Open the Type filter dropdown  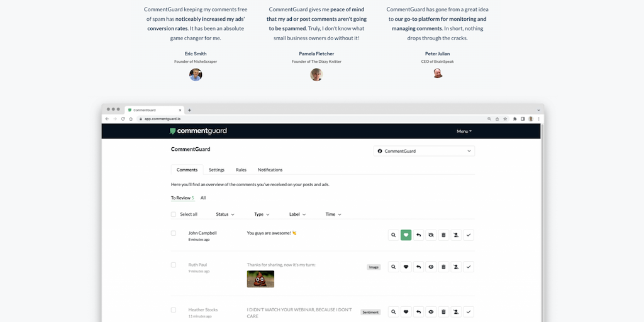(x=262, y=214)
